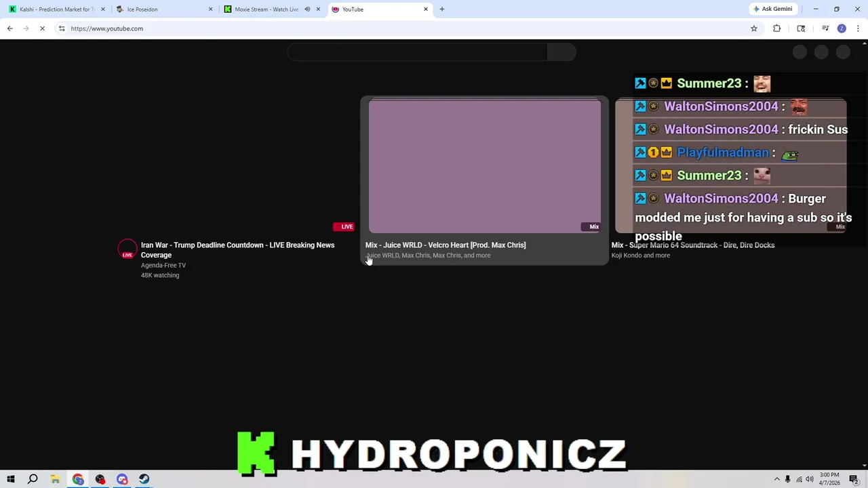
Task: Open the Google Lens search icon
Action: 801,28
